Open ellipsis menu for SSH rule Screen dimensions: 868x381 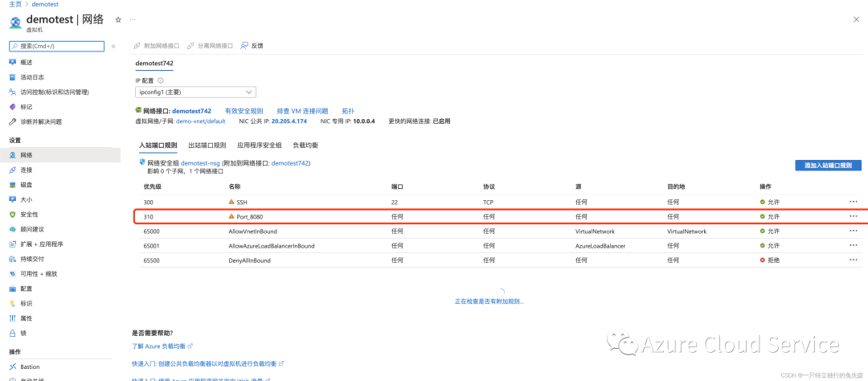[x=853, y=202]
